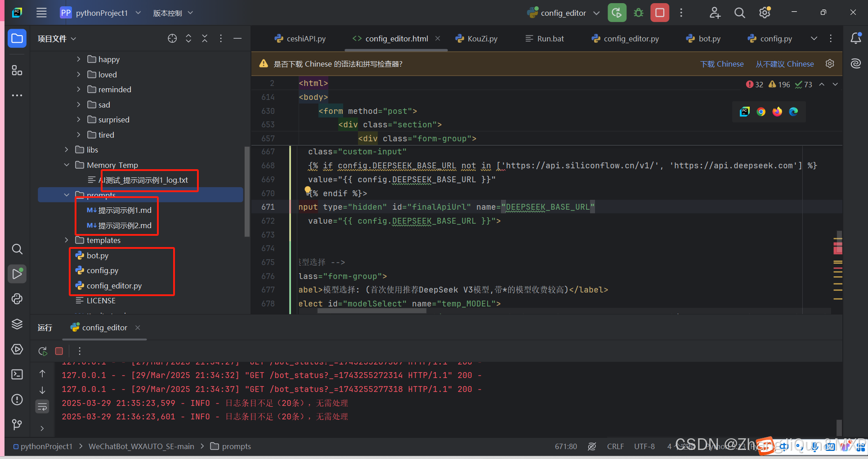Expand the happy folder
868x459 pixels.
click(x=78, y=59)
